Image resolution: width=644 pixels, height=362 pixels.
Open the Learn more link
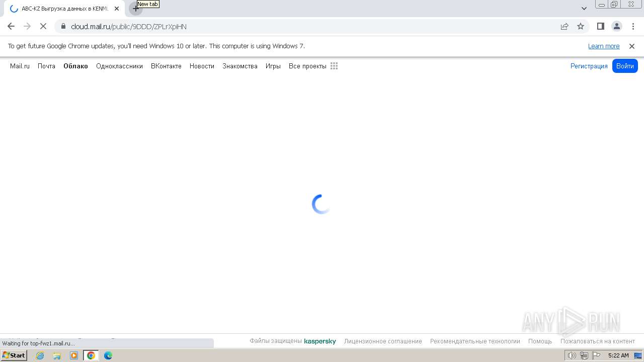pyautogui.click(x=604, y=46)
